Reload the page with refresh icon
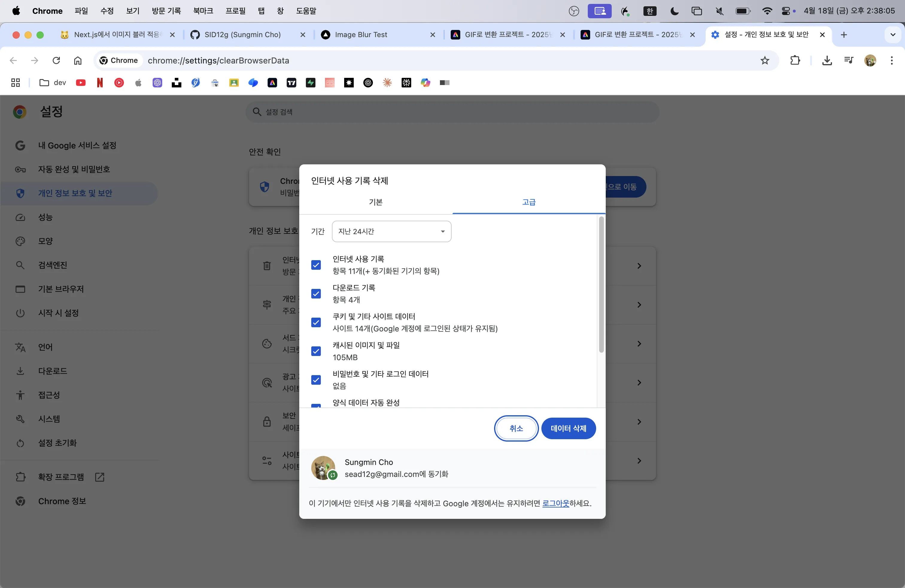Image resolution: width=905 pixels, height=588 pixels. [56, 60]
